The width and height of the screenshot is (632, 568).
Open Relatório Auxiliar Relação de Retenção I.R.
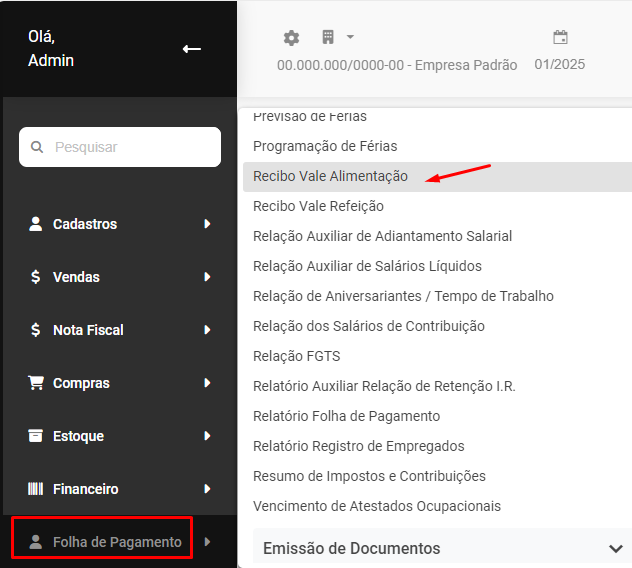(x=384, y=386)
